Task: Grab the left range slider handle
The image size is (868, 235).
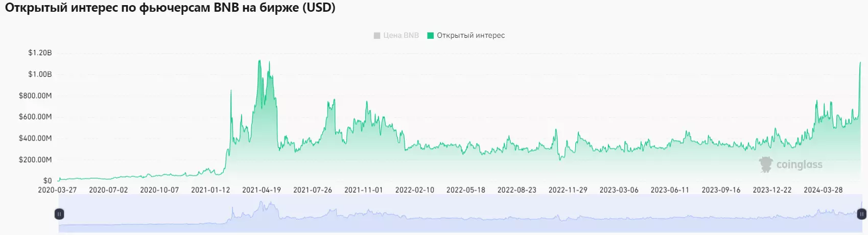Action: 59,214
